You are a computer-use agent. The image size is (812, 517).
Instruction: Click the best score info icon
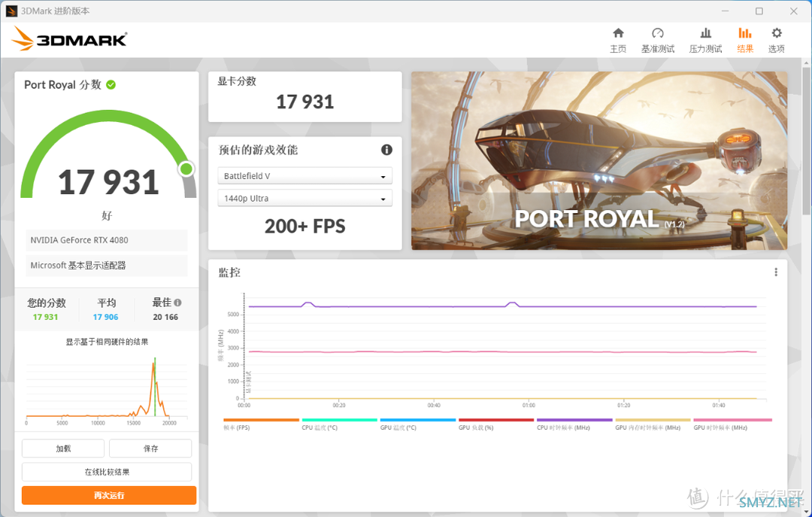click(x=177, y=303)
